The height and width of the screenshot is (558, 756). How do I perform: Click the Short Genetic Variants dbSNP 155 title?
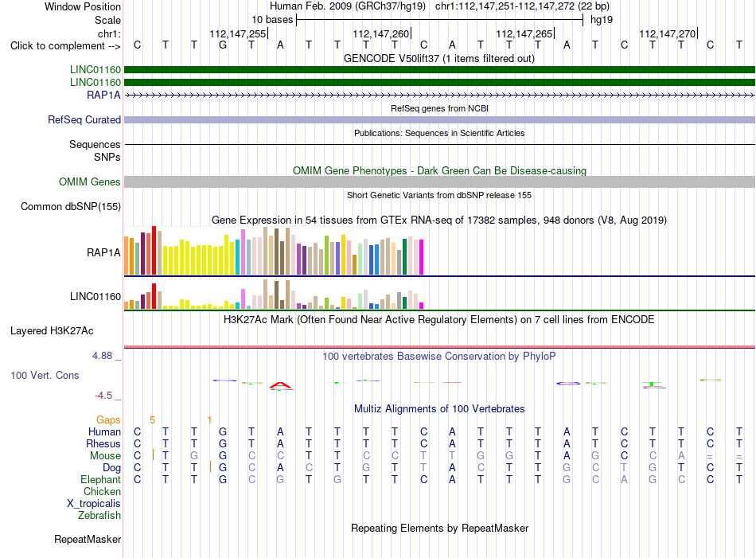pos(439,195)
